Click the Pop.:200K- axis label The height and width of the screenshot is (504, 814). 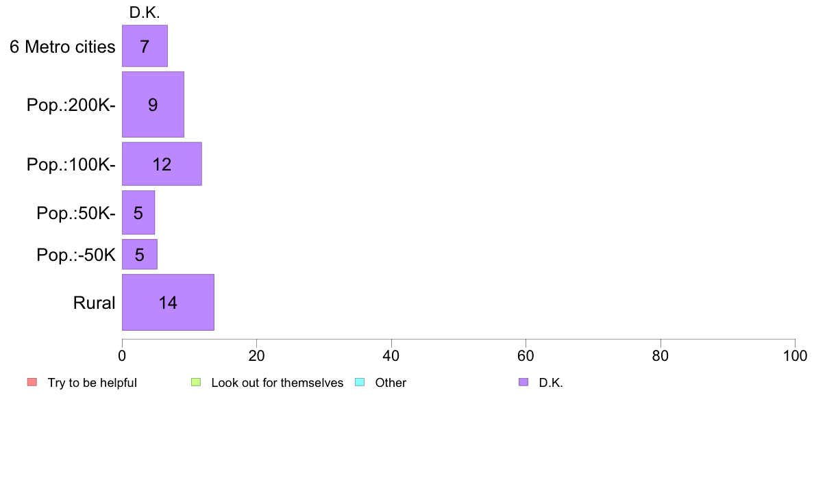(71, 105)
